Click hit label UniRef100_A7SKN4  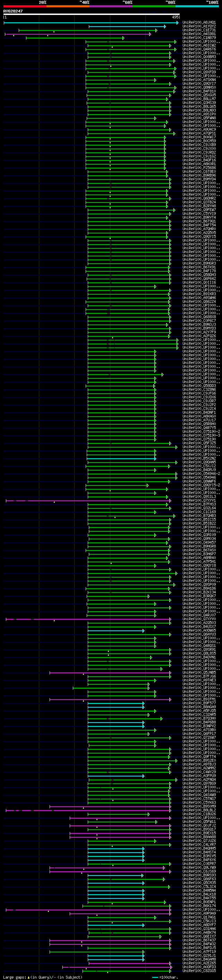click(x=199, y=80)
